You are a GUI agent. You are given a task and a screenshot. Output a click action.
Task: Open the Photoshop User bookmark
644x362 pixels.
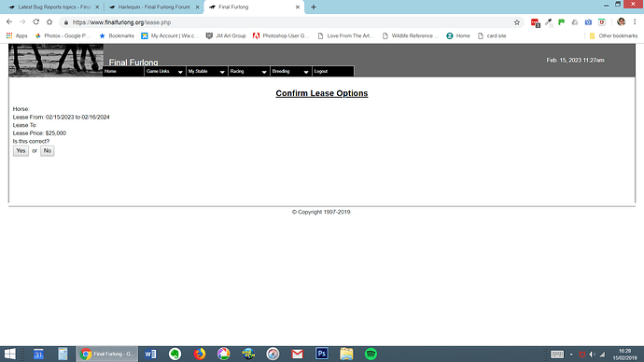coord(281,35)
